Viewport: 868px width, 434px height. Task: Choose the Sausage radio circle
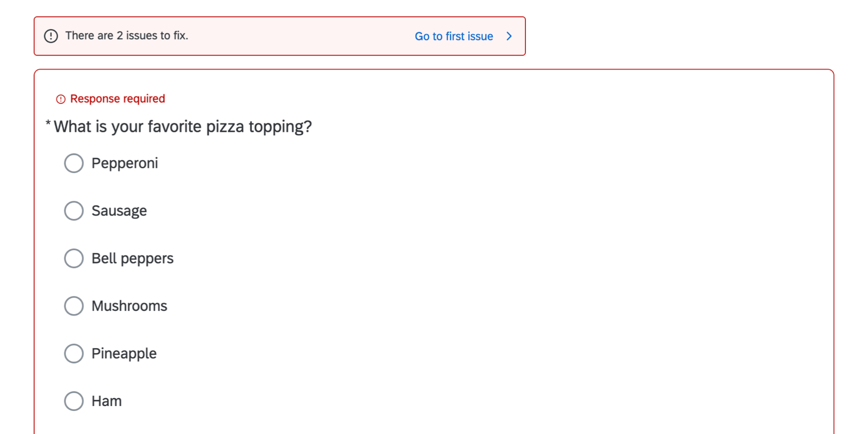(x=74, y=211)
